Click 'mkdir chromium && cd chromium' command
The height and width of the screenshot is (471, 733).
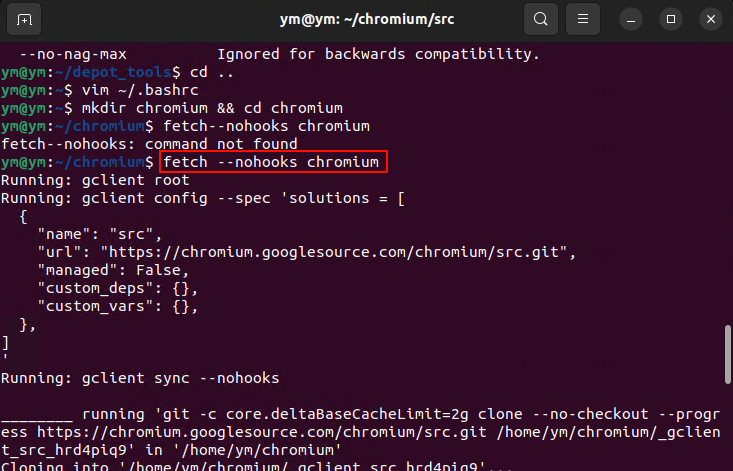[212, 108]
